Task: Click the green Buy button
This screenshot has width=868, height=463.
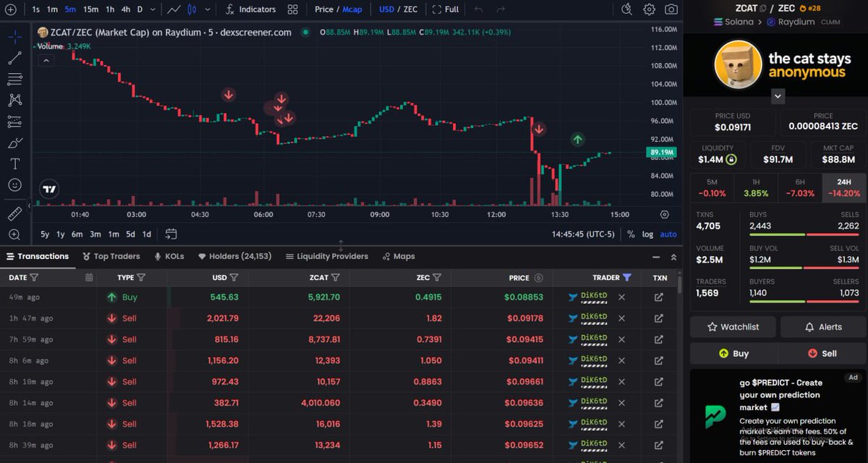Action: click(x=733, y=353)
